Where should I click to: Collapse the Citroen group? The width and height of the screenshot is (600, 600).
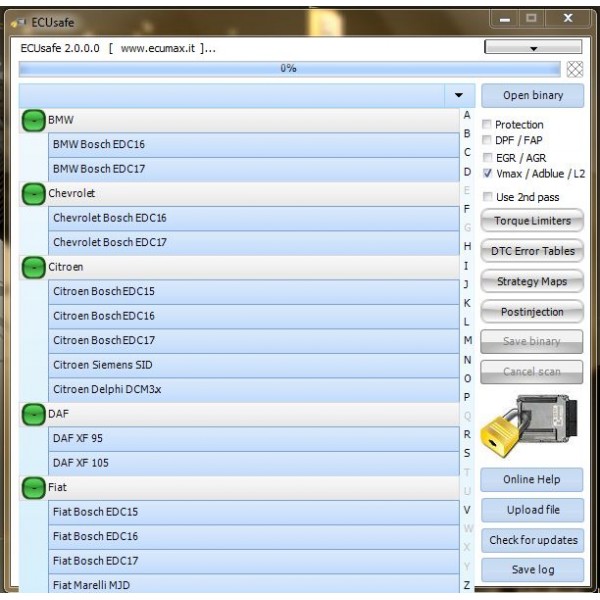34,267
